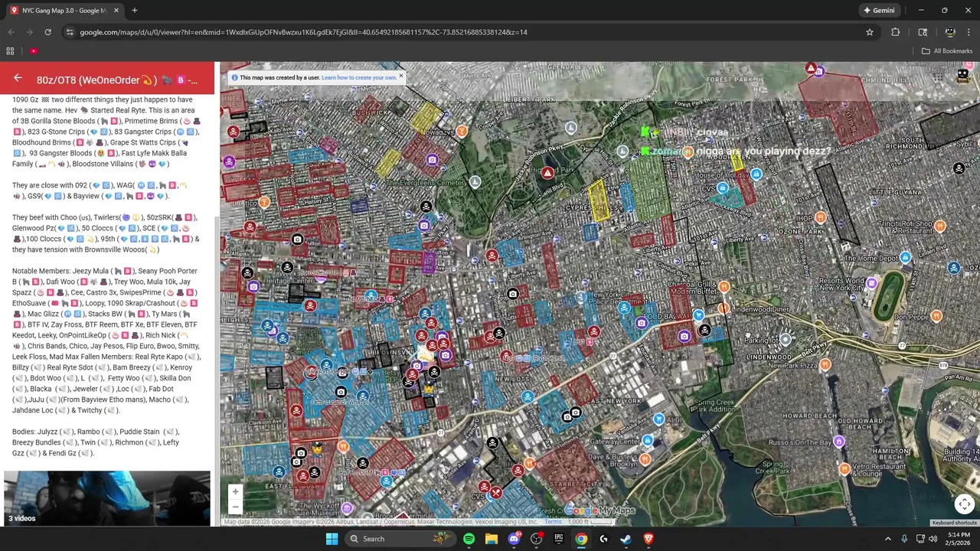Click the ALDI store pin
Viewport: 980px width, 551px height.
(659, 419)
